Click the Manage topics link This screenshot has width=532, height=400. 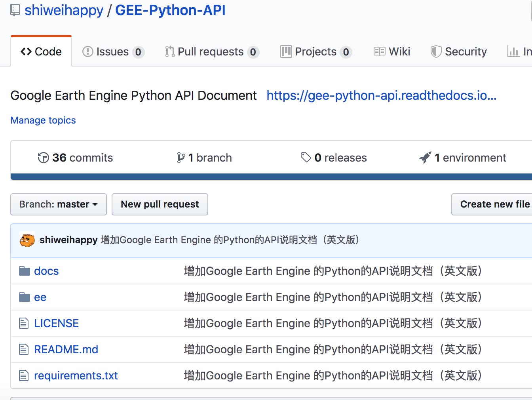pos(43,120)
